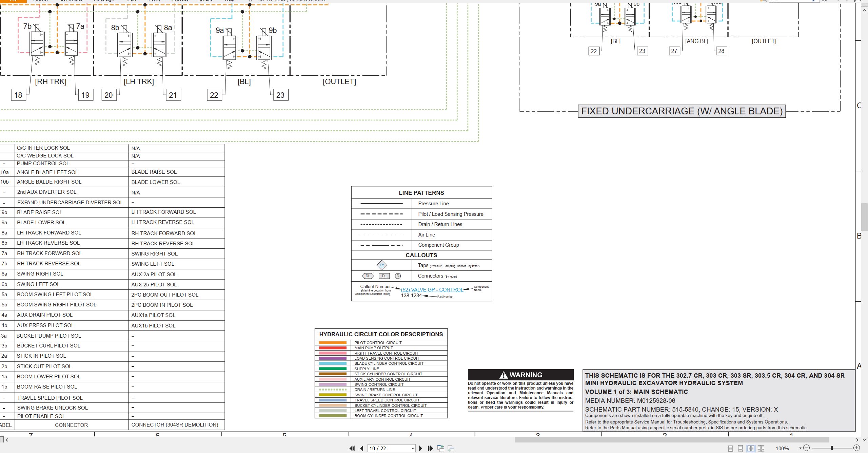
Task: Click the Pilot / Load Sensing Pressure label
Action: (451, 214)
